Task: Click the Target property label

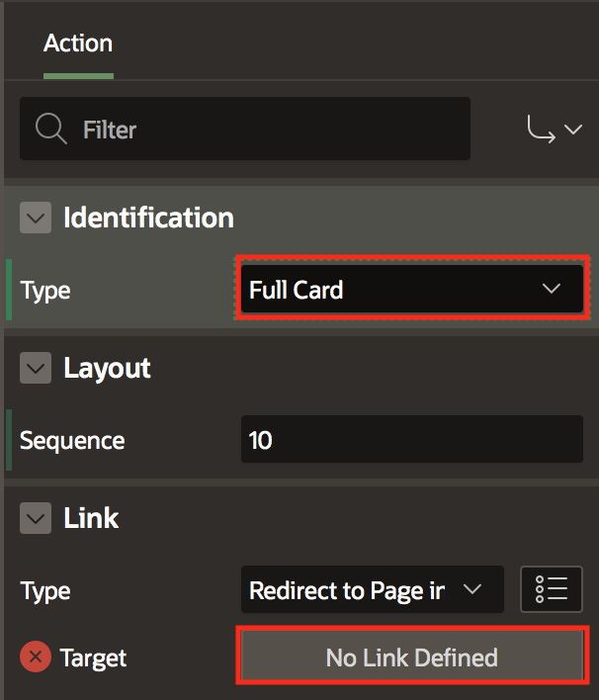Action: tap(93, 657)
